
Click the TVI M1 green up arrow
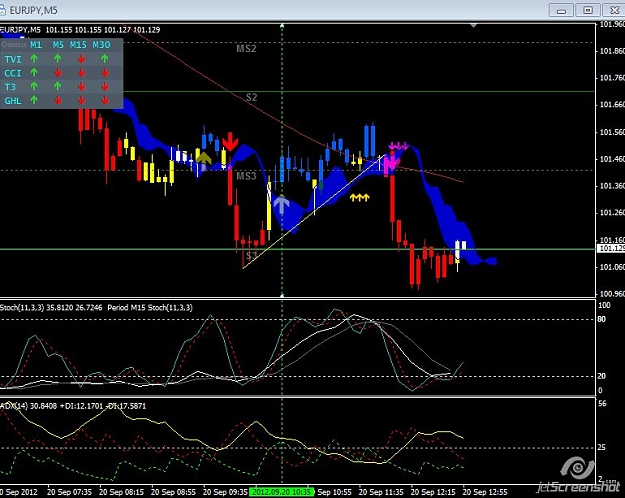[34, 59]
